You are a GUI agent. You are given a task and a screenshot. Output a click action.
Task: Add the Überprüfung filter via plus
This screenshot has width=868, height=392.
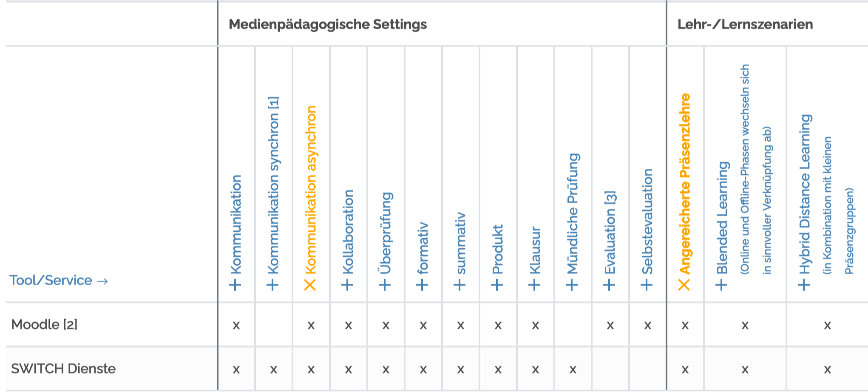coord(385,284)
